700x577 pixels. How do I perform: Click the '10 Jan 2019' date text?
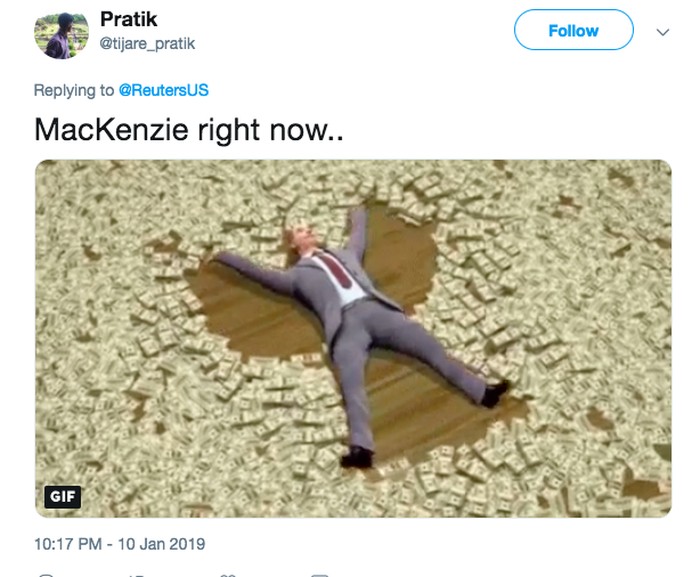tap(161, 544)
